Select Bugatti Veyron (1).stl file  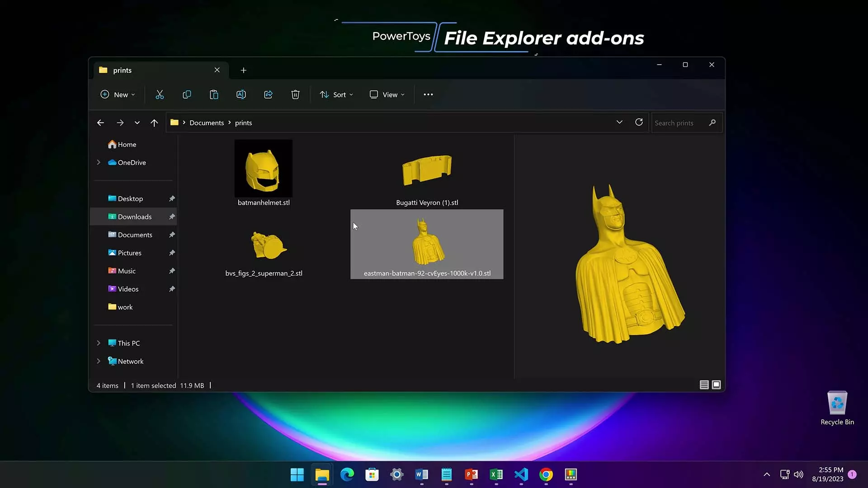click(427, 174)
